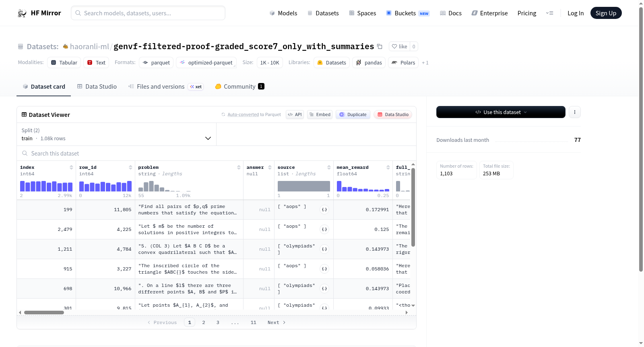Screen dimensions: 644x347
Task: Open Docs in the top navigation
Action: pos(451,13)
